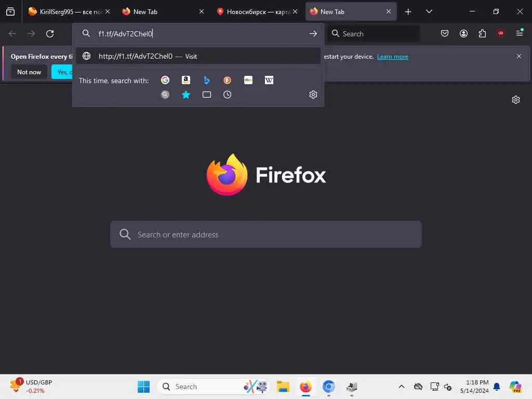Click the toolbar Search box
The width and height of the screenshot is (532, 399).
(373, 34)
